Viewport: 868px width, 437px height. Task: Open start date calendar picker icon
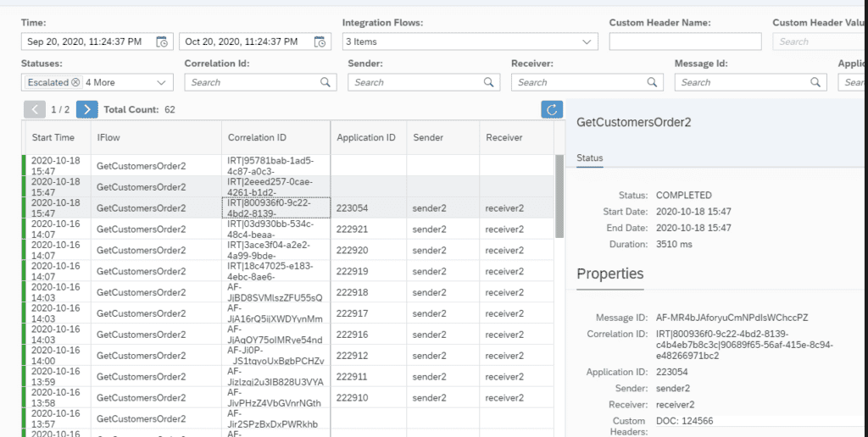pyautogui.click(x=162, y=41)
